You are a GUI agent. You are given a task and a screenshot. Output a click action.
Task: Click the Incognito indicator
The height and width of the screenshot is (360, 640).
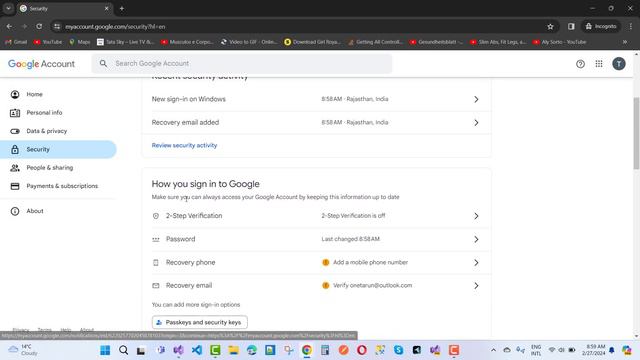pyautogui.click(x=601, y=27)
